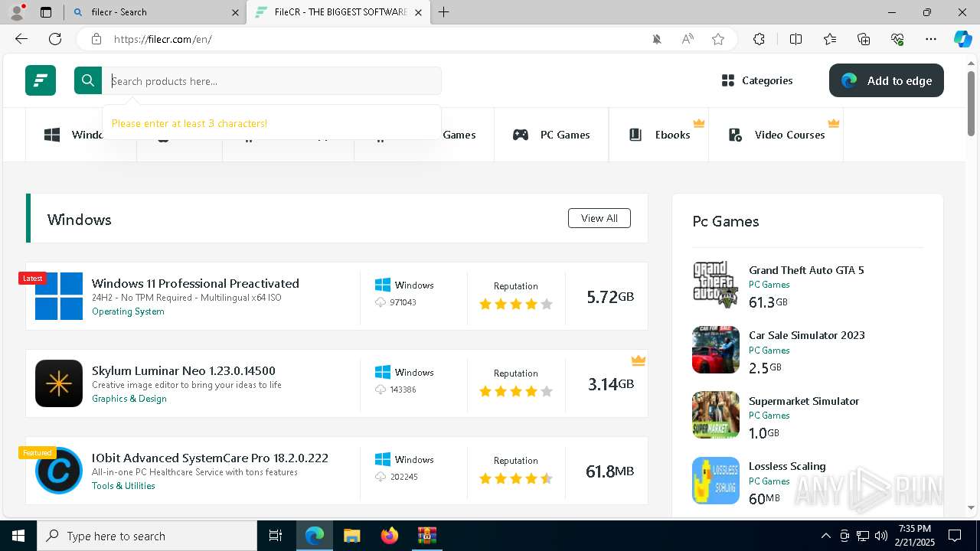The height and width of the screenshot is (551, 980).
Task: Click the FileCR logo icon
Action: pos(41,80)
